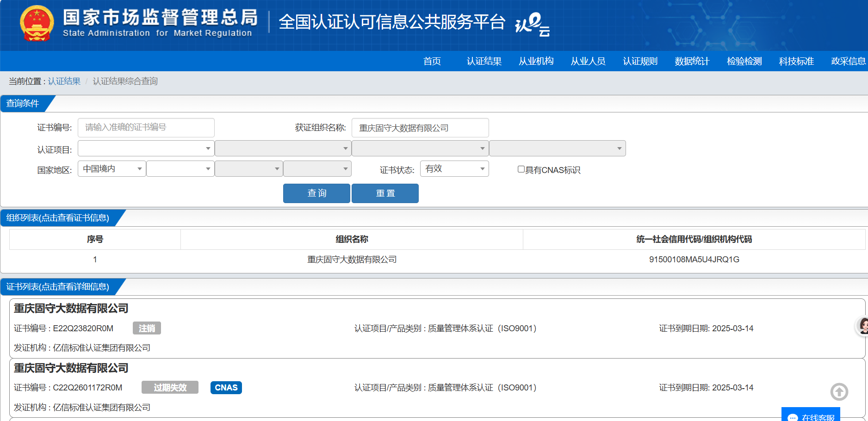Open the customer service avatar icon
The width and height of the screenshot is (868, 421).
coord(862,326)
